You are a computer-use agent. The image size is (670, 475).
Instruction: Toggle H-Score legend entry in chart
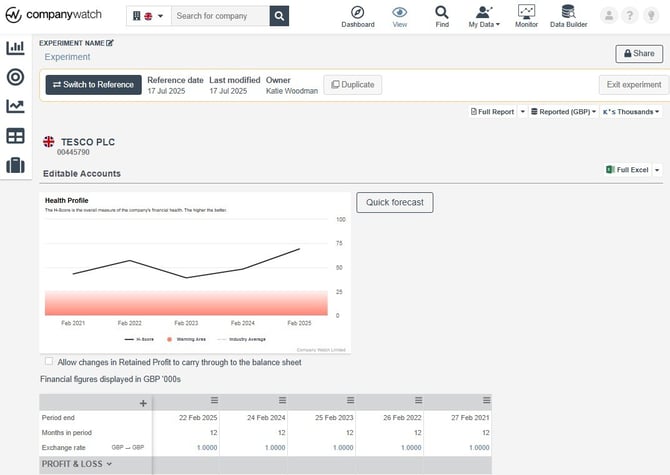pyautogui.click(x=139, y=339)
